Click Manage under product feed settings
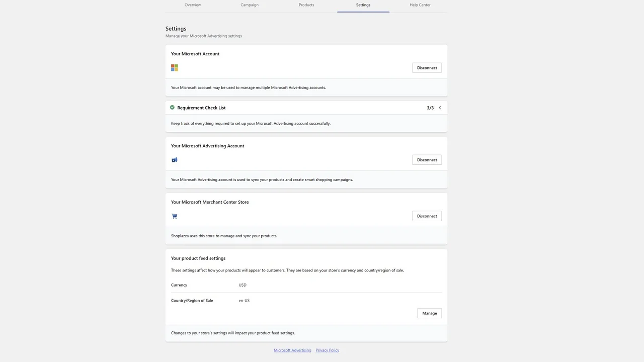Screen dimensions: 644x362 pyautogui.click(x=429, y=313)
